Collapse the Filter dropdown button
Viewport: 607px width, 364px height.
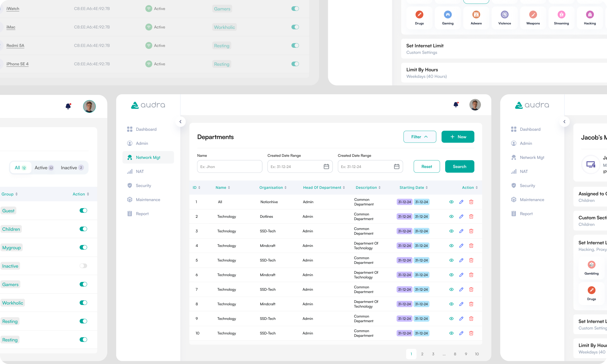pos(419,137)
